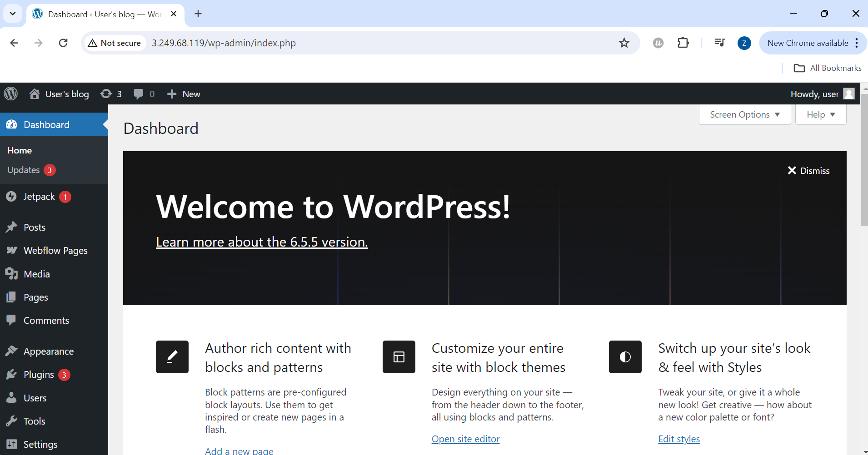The image size is (868, 455).
Task: Open the All Bookmarks folder
Action: pos(828,68)
